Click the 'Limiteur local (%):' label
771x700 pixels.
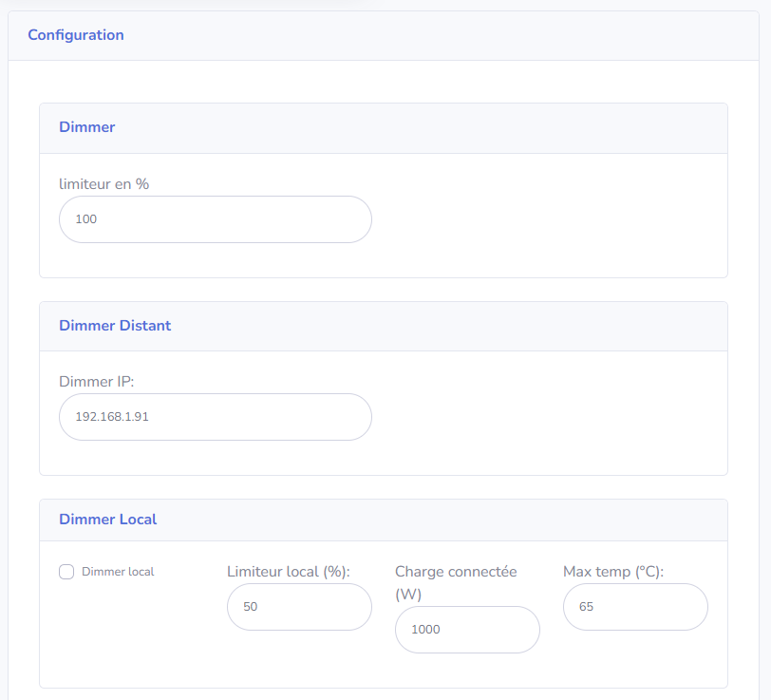click(289, 572)
